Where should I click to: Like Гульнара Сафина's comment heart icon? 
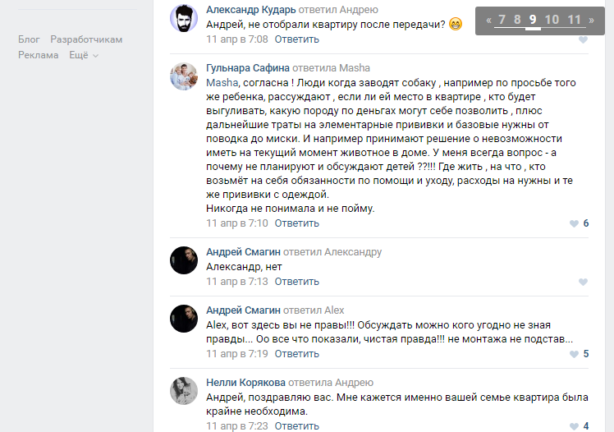click(x=574, y=224)
